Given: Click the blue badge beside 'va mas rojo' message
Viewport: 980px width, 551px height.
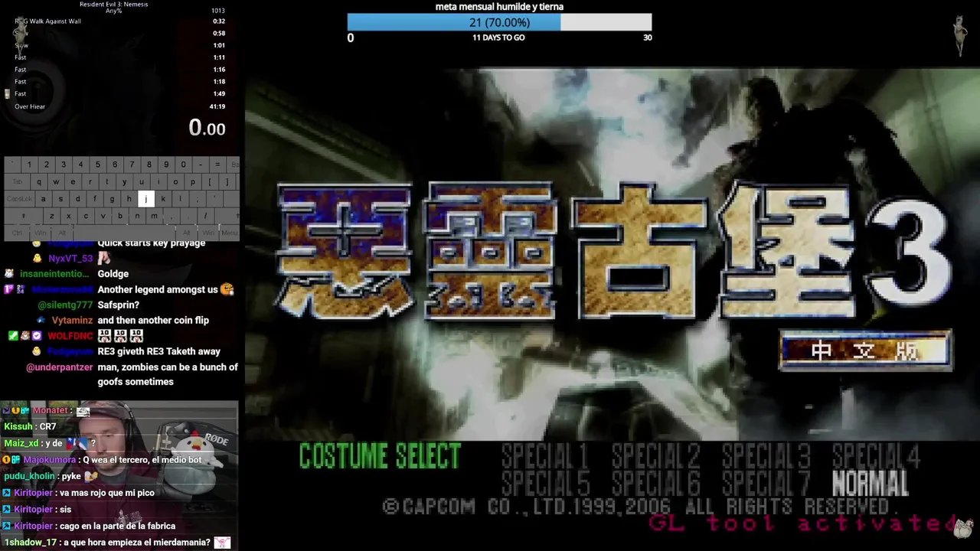Looking at the screenshot, I should pos(7,493).
